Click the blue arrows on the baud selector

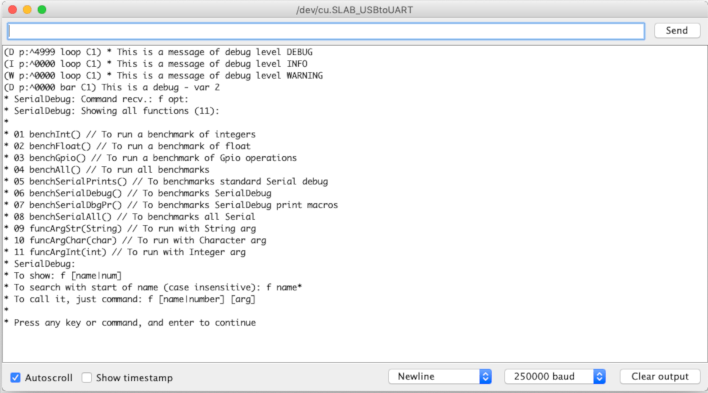[600, 376]
